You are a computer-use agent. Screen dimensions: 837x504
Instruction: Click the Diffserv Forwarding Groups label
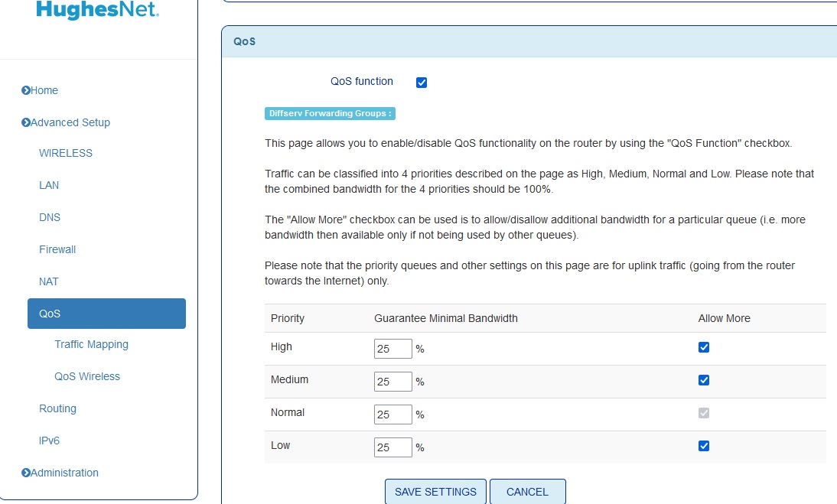point(330,114)
